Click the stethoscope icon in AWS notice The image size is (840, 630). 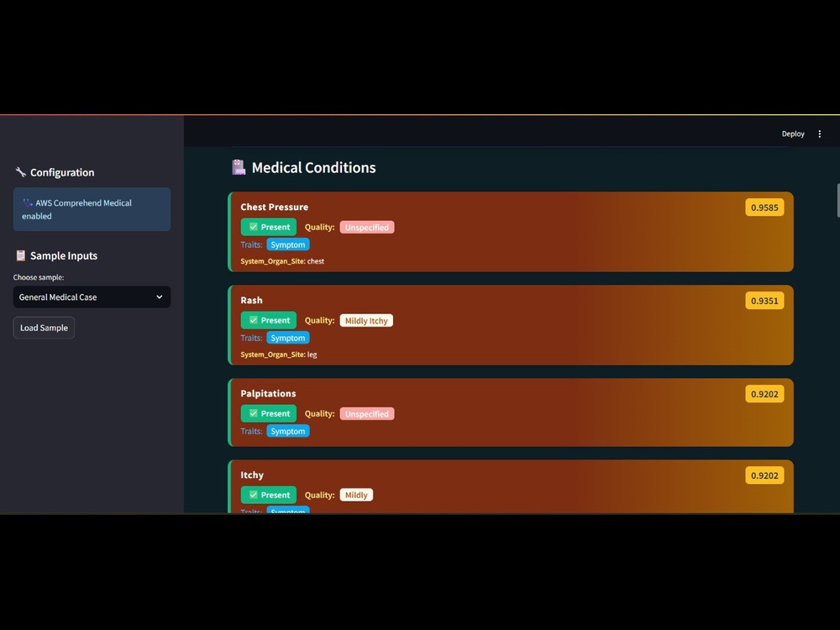tap(28, 202)
